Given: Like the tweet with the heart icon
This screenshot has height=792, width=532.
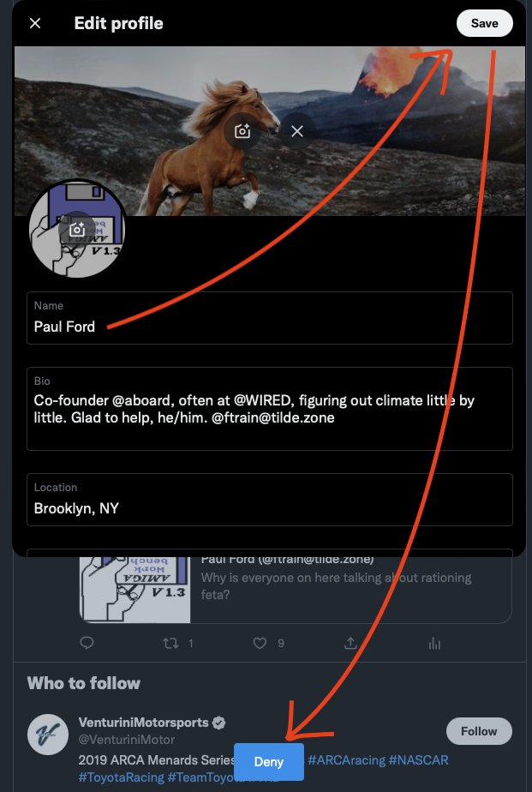Looking at the screenshot, I should coord(260,643).
